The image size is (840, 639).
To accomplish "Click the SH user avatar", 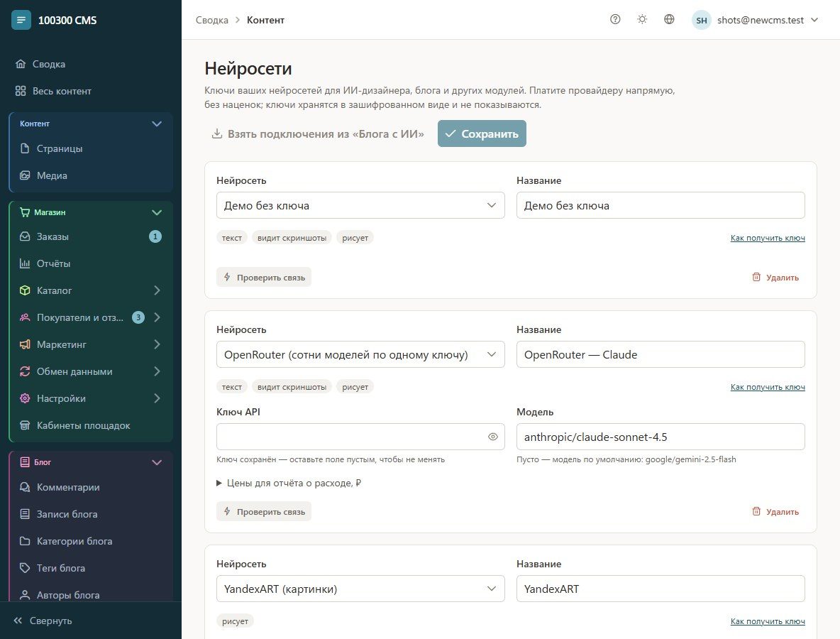I will click(x=701, y=21).
